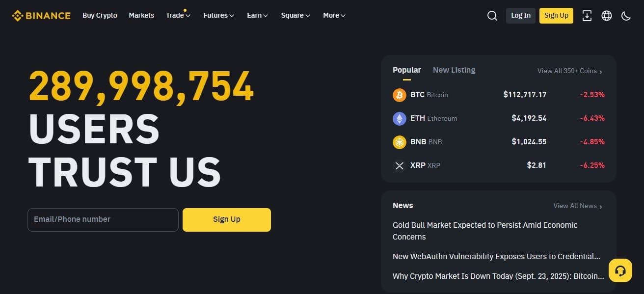
Task: Click the Log In button
Action: click(x=520, y=15)
